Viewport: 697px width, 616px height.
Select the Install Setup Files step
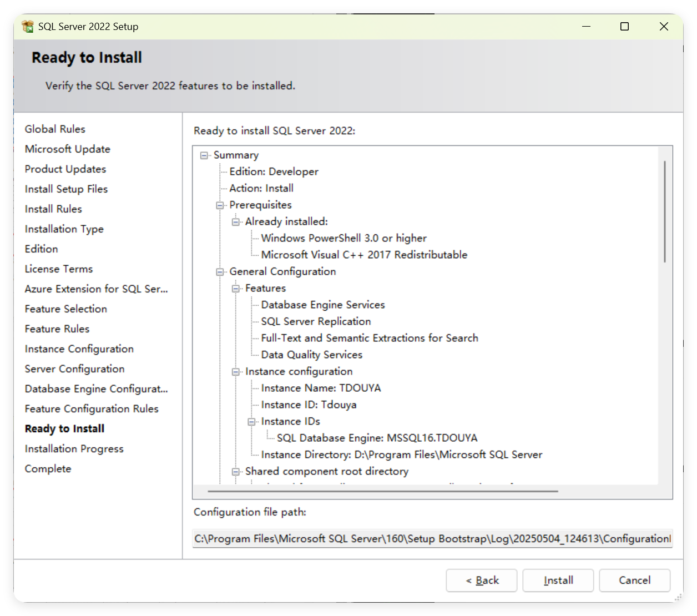66,189
